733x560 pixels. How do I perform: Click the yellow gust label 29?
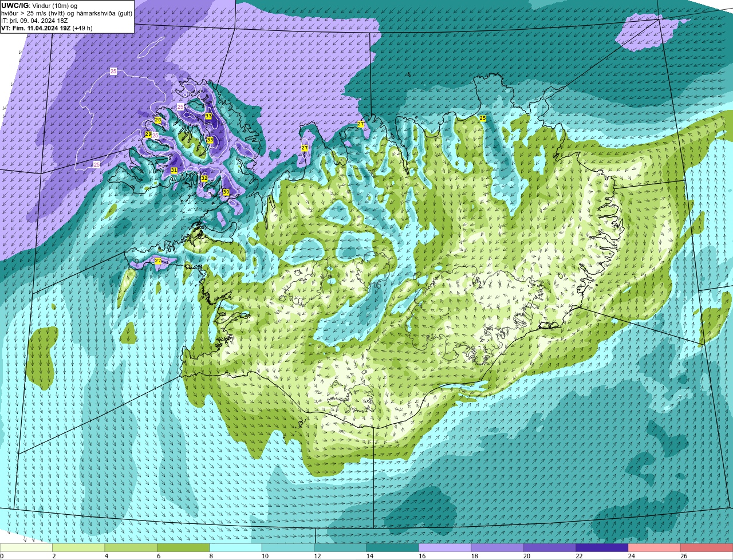pyautogui.click(x=148, y=135)
